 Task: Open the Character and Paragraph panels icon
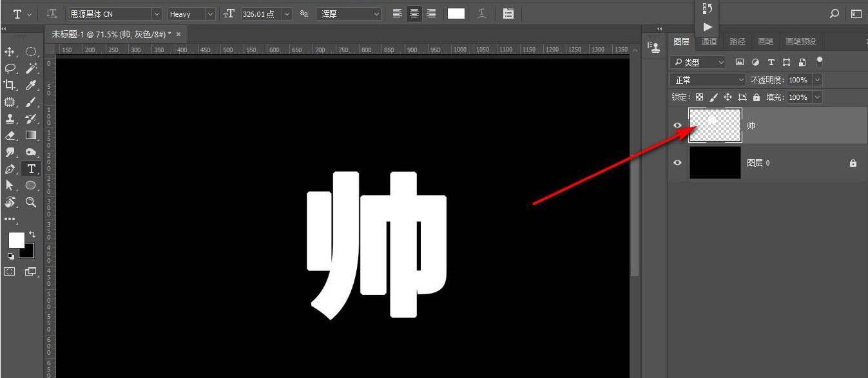point(508,13)
